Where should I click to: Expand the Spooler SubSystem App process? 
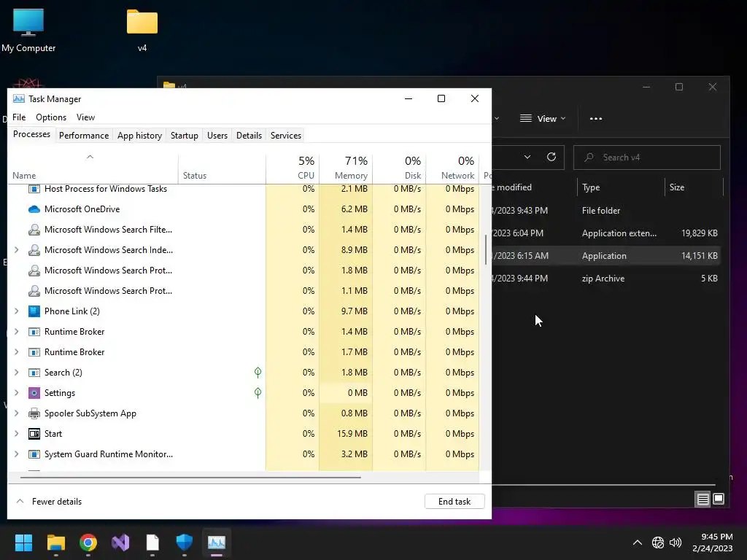(16, 413)
